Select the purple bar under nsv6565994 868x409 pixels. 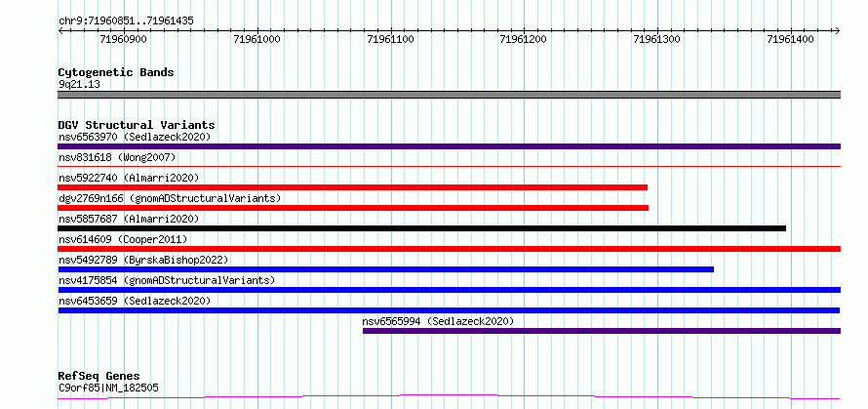(602, 331)
